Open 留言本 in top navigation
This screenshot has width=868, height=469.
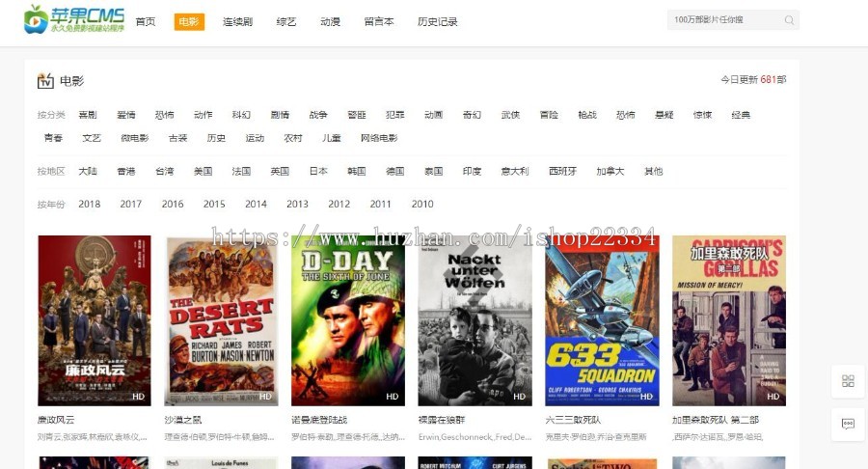(x=379, y=22)
